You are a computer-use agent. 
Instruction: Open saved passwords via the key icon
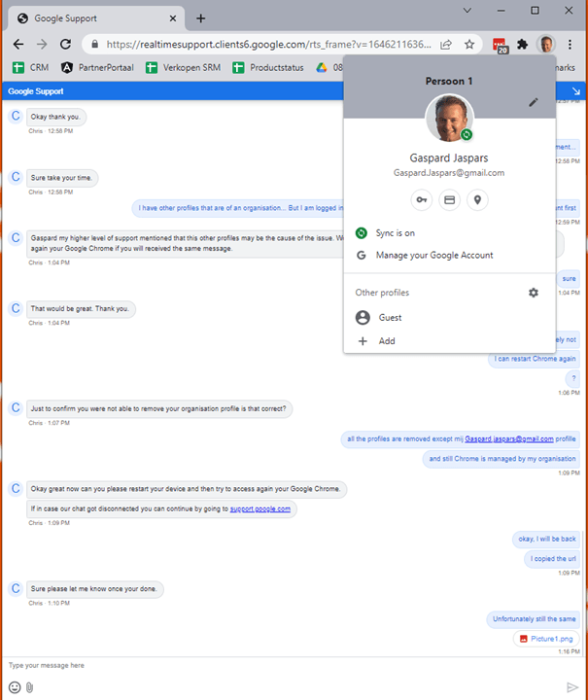pyautogui.click(x=421, y=200)
